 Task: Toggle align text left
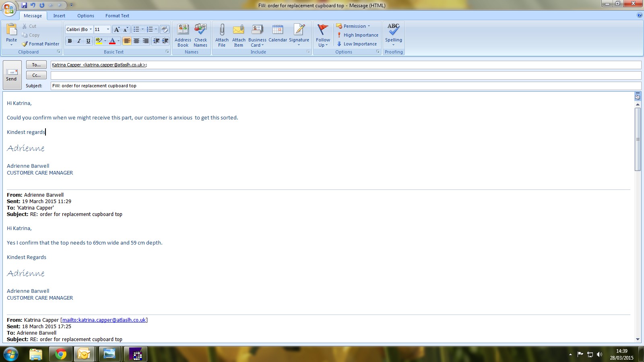[127, 41]
